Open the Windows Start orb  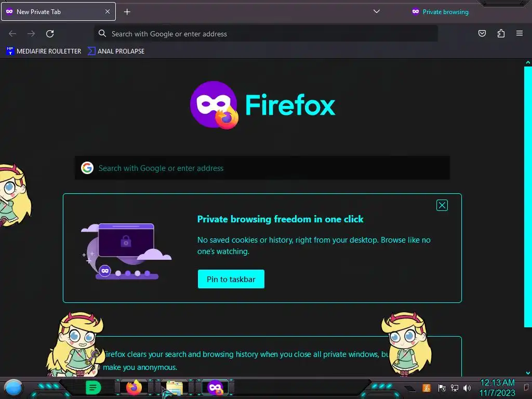tap(13, 388)
